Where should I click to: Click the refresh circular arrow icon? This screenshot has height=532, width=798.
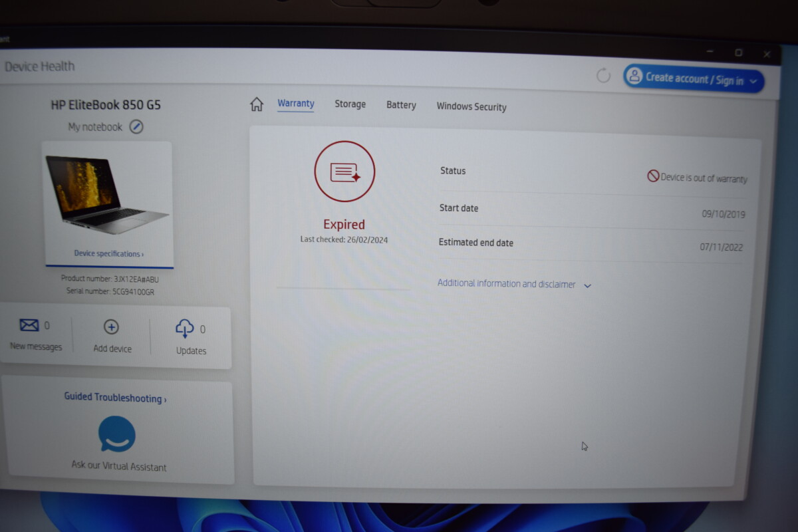coord(603,75)
